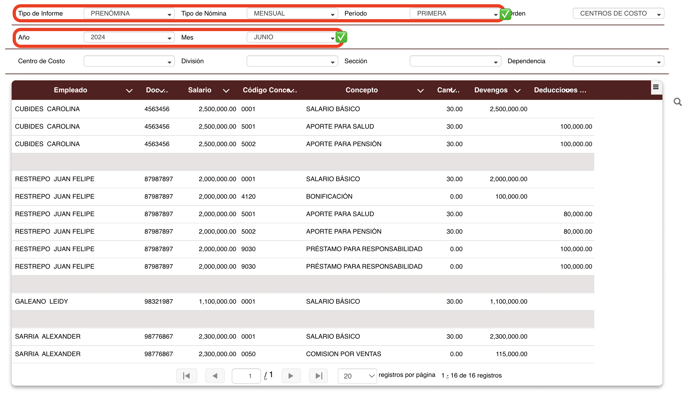The height and width of the screenshot is (407, 688).
Task: Open the Documento column header
Action: [157, 90]
